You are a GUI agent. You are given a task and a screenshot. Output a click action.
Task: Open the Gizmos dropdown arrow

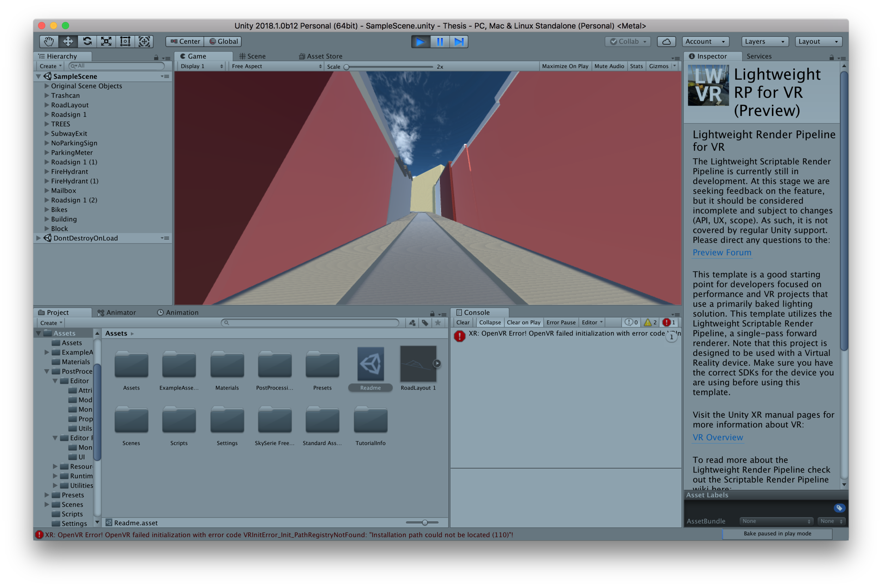675,66
